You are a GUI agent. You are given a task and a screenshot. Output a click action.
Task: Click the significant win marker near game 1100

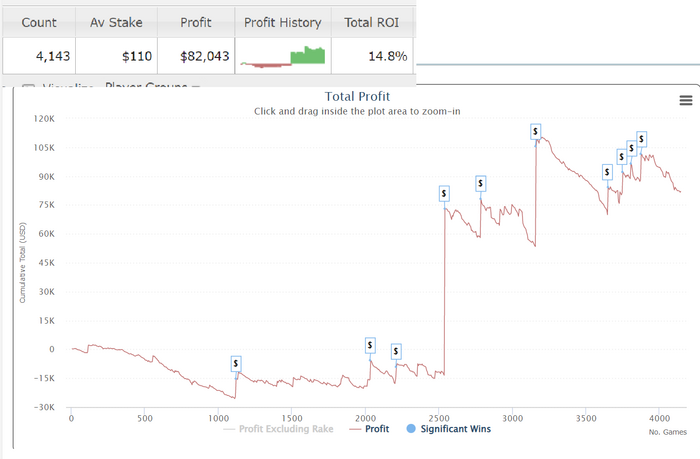tap(236, 364)
